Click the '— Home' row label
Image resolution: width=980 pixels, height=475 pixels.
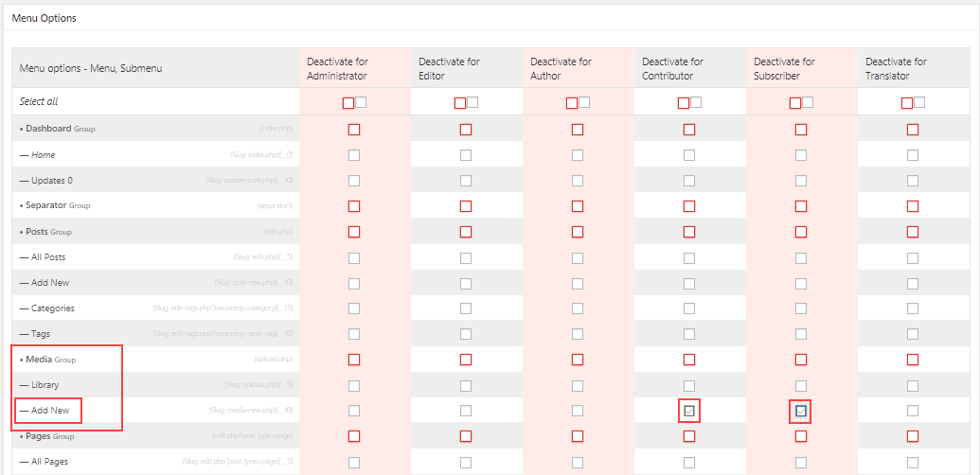(x=38, y=155)
